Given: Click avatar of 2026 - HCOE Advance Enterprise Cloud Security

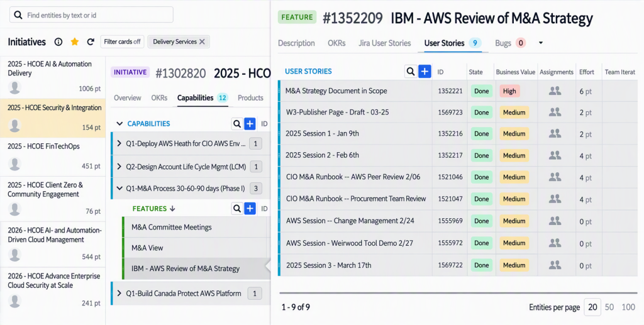Looking at the screenshot, I should (15, 300).
